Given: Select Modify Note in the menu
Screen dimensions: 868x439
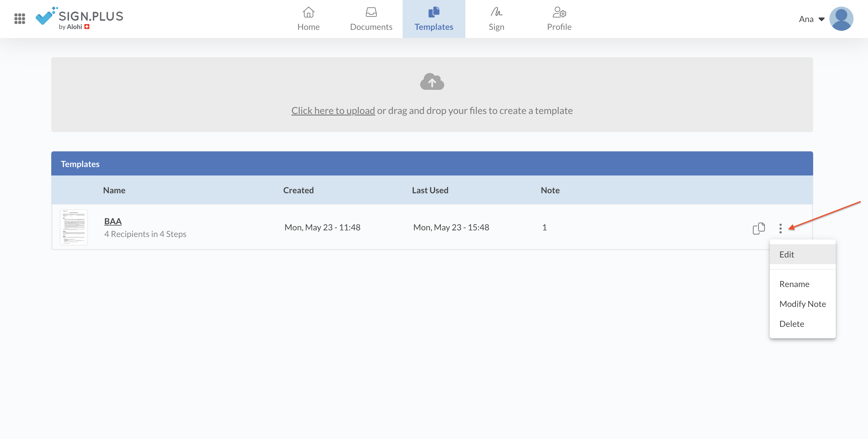Looking at the screenshot, I should 802,304.
